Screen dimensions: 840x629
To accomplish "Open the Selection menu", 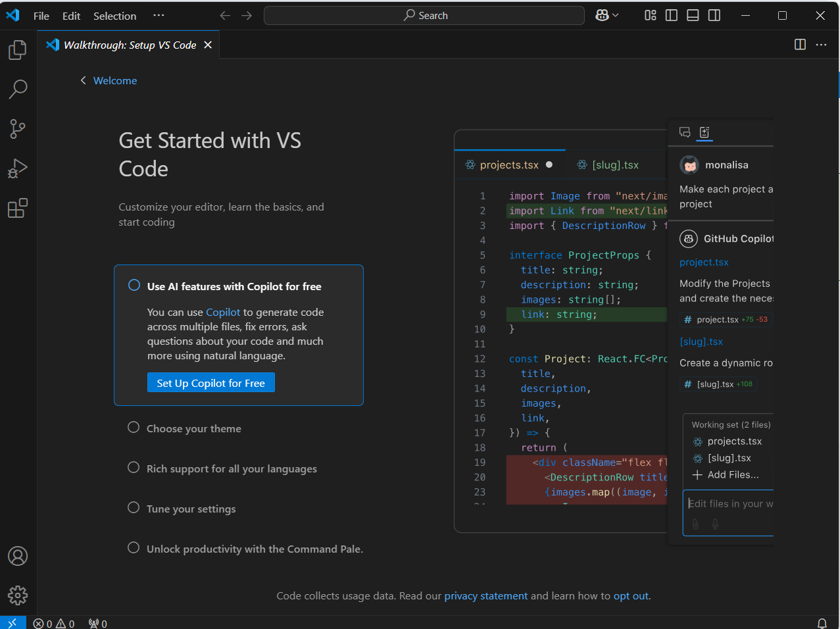I will (114, 16).
